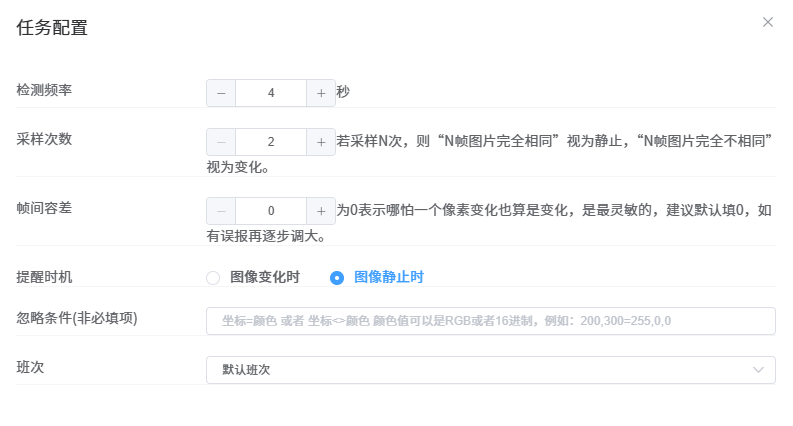This screenshot has height=426, width=793.
Task: Increase 采样次数 with the plus button
Action: tap(321, 142)
